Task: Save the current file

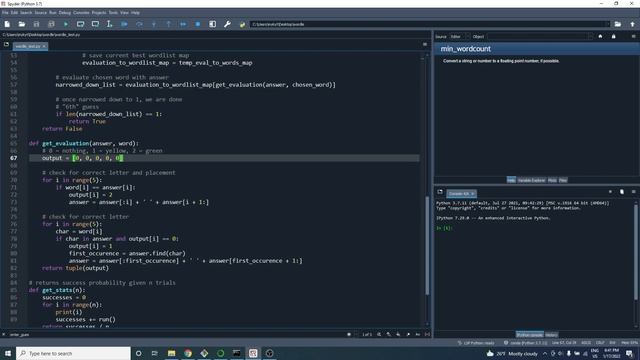Action: tap(36, 24)
